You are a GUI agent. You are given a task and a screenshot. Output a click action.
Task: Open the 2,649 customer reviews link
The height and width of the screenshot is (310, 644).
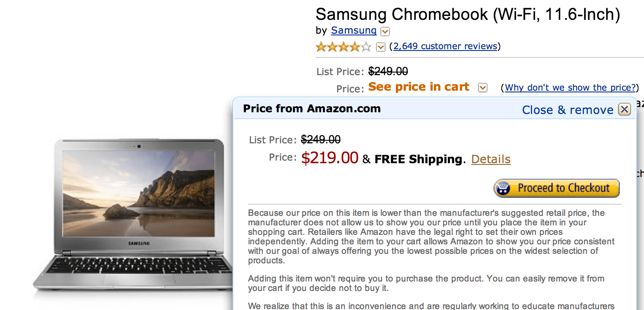point(445,46)
